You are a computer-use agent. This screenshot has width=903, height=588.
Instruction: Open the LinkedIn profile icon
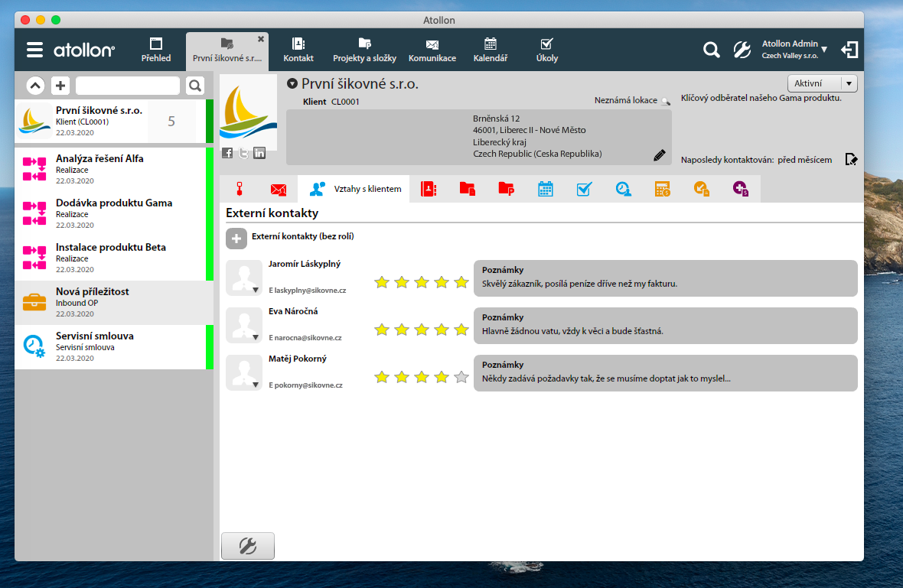[259, 153]
